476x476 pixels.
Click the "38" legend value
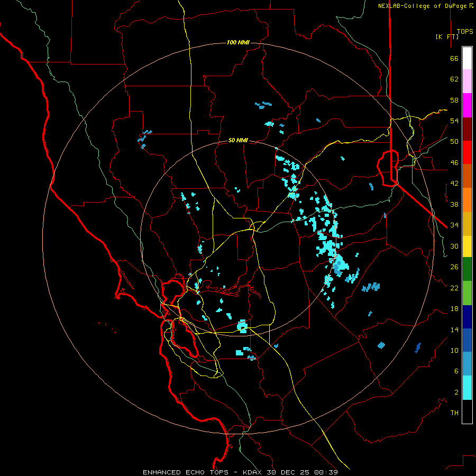click(x=454, y=204)
